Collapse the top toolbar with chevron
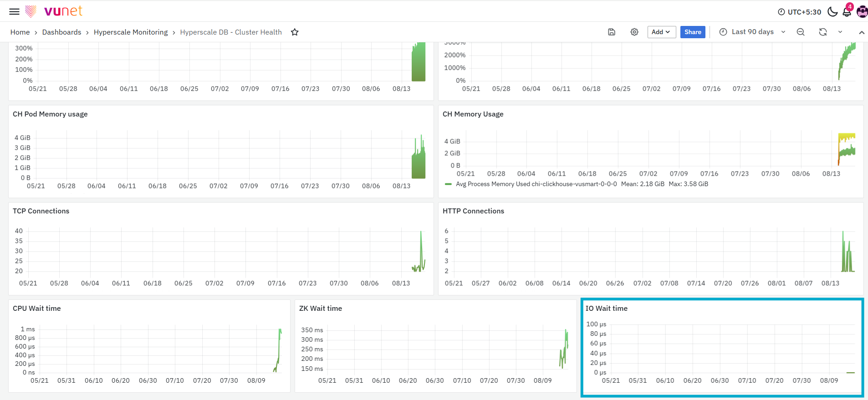 862,32
